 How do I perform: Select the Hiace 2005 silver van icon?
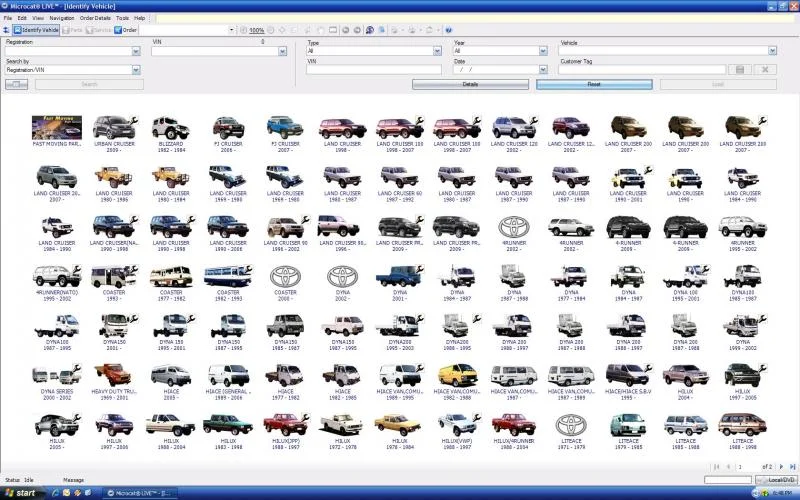pyautogui.click(x=171, y=376)
